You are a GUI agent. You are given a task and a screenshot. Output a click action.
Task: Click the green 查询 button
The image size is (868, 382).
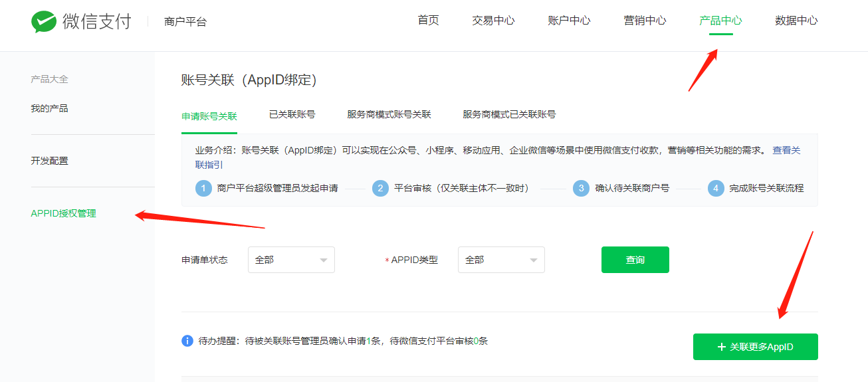[635, 260]
